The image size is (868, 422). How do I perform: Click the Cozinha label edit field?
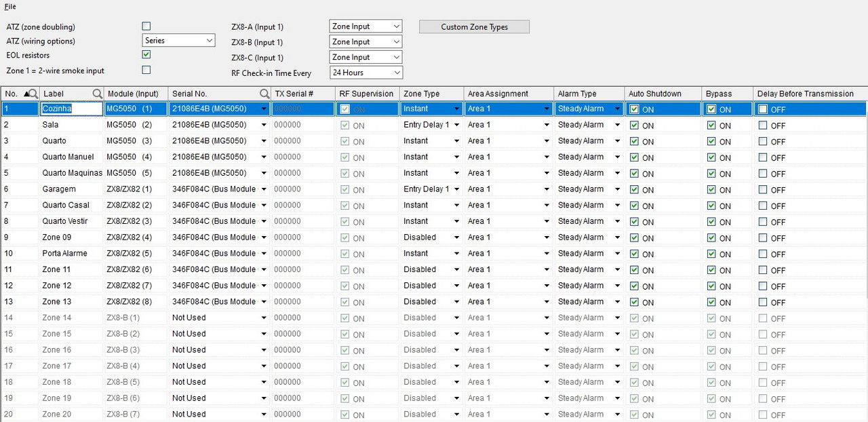(x=72, y=109)
